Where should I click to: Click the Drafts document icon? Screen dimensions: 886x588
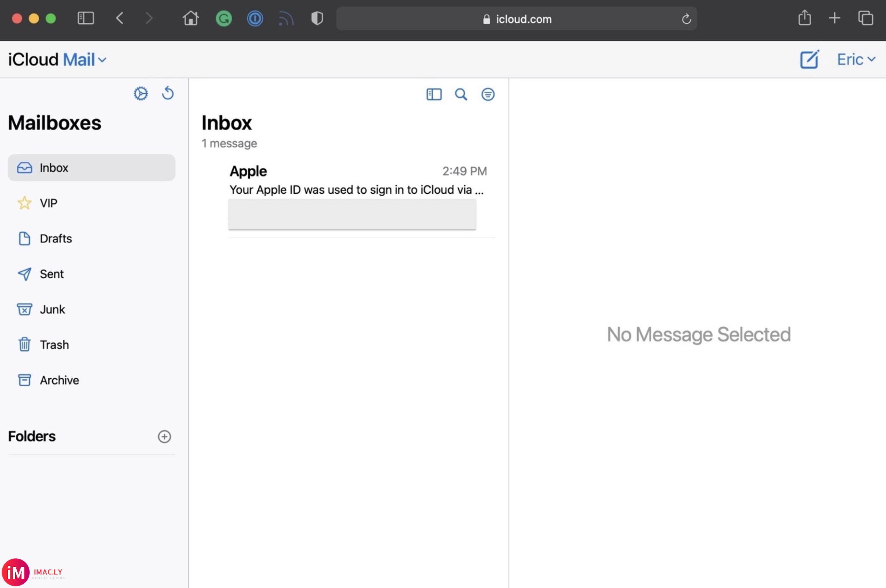coord(24,239)
